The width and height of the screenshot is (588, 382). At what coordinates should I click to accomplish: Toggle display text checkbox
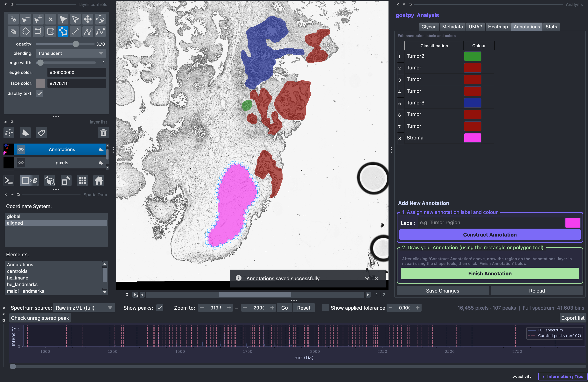pyautogui.click(x=39, y=93)
